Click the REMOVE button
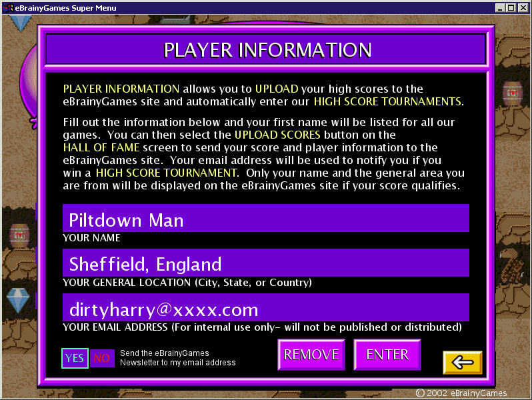The image size is (532, 400). point(311,355)
